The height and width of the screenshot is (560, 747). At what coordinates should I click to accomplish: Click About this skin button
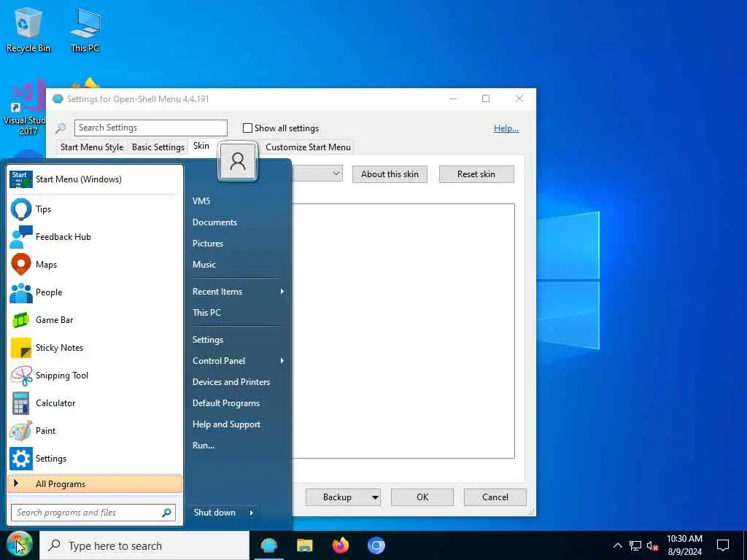[390, 174]
